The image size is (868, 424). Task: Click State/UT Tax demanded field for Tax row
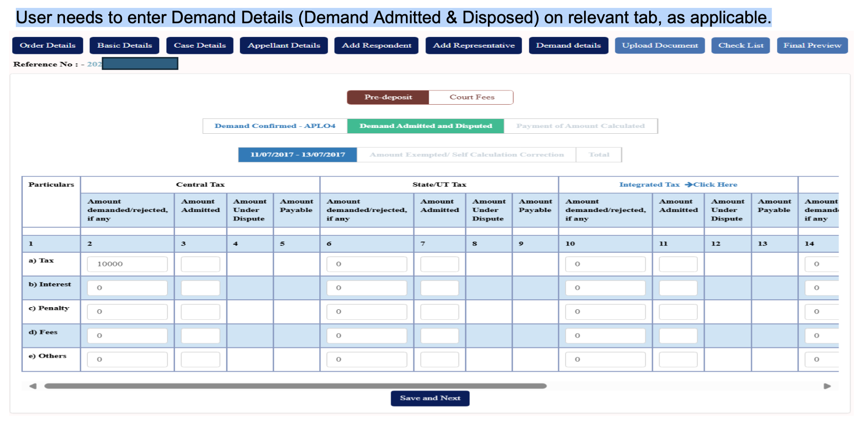point(367,264)
